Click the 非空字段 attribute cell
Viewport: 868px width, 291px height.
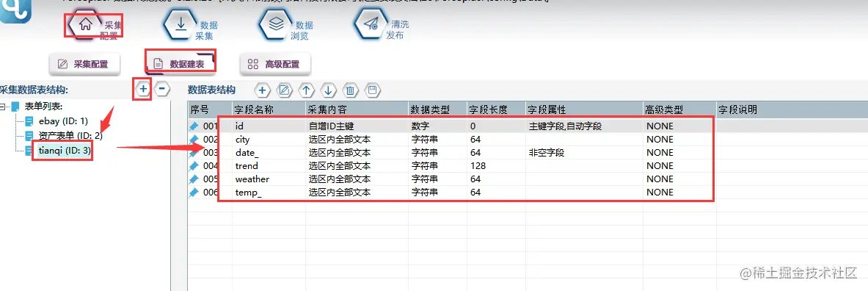point(583,152)
